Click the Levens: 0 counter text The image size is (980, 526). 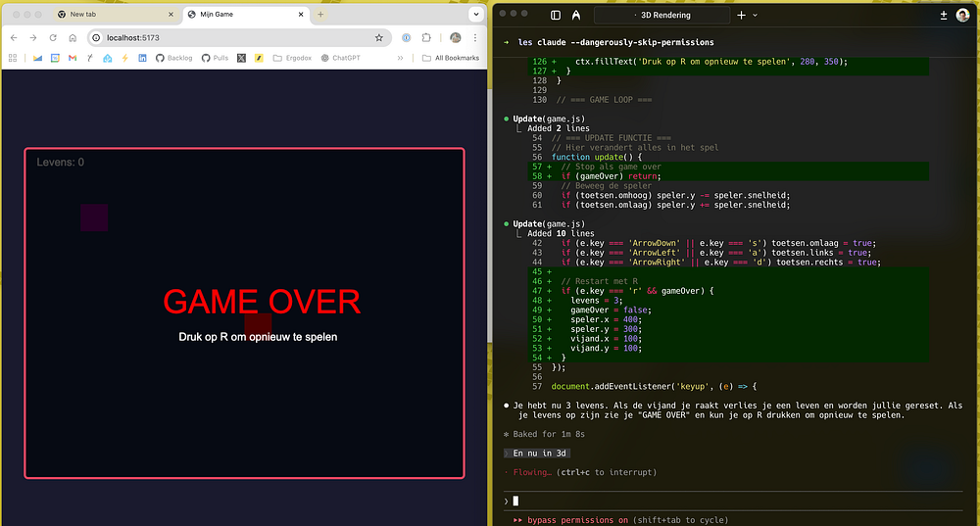(60, 163)
